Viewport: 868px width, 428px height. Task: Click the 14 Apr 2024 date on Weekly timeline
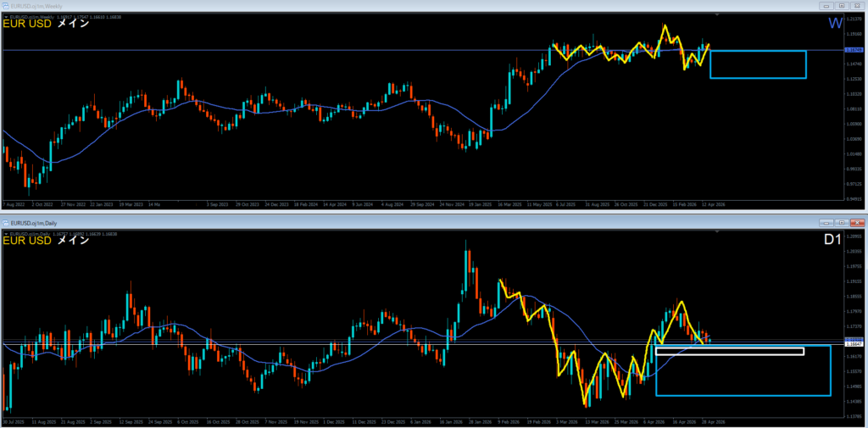click(x=334, y=204)
